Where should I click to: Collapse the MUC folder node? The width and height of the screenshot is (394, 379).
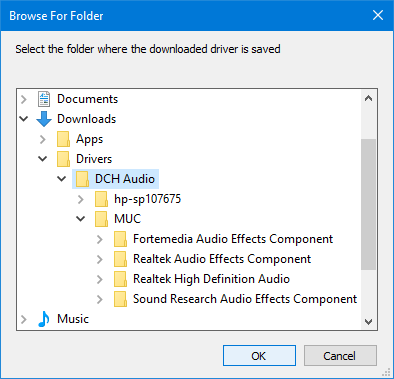[81, 219]
